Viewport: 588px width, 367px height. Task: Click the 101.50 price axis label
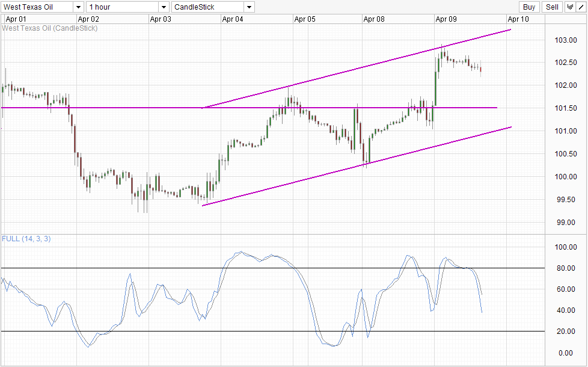[x=566, y=108]
